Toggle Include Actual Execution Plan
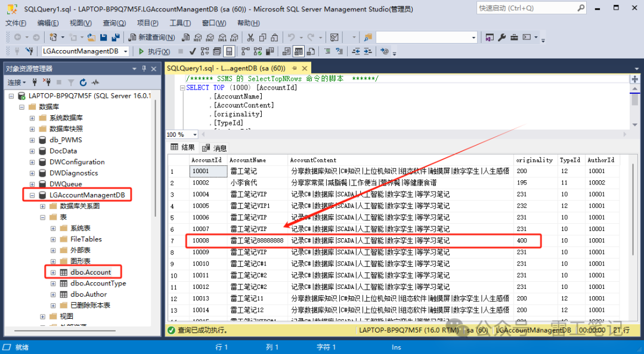Screen dimensions: 644x354 click(246, 51)
